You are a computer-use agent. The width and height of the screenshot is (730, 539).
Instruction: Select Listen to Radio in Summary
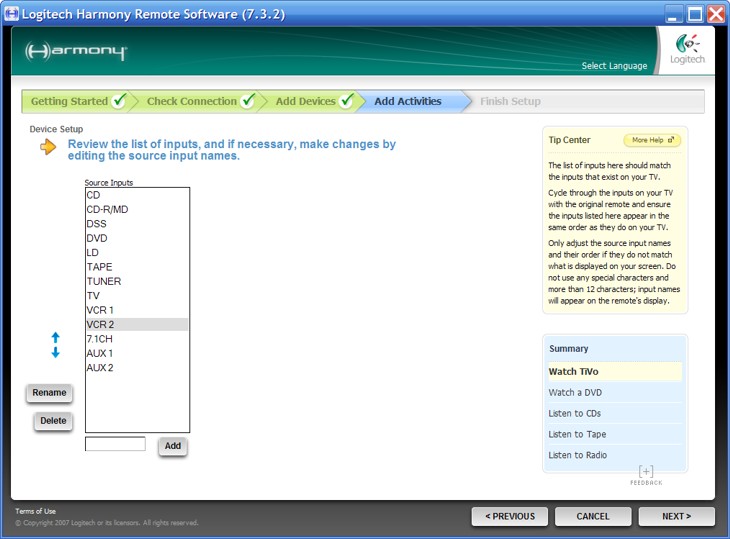coord(615,455)
